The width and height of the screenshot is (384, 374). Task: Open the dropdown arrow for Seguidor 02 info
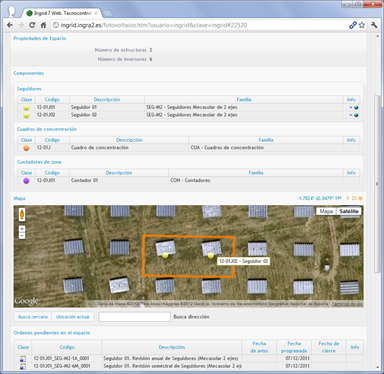click(351, 115)
